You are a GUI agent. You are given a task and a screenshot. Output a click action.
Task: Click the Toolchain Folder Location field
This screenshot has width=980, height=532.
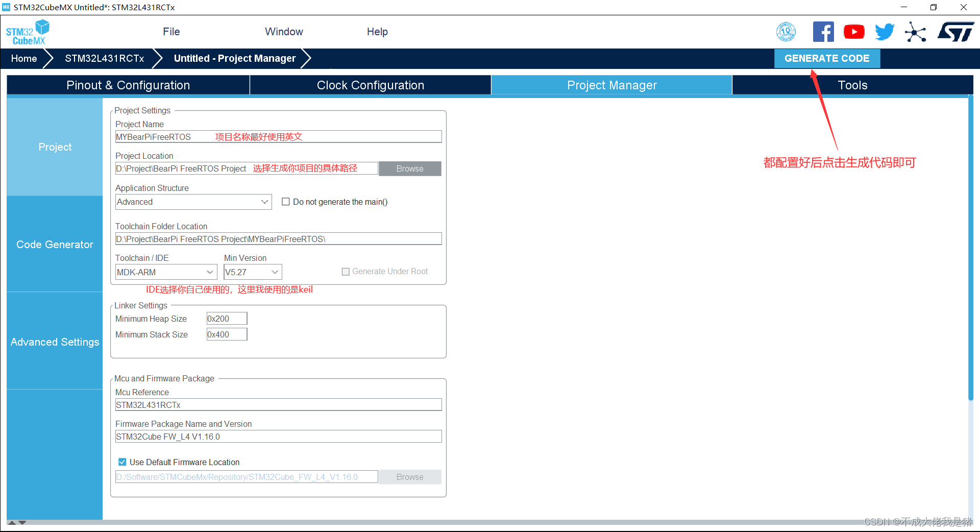click(x=279, y=239)
